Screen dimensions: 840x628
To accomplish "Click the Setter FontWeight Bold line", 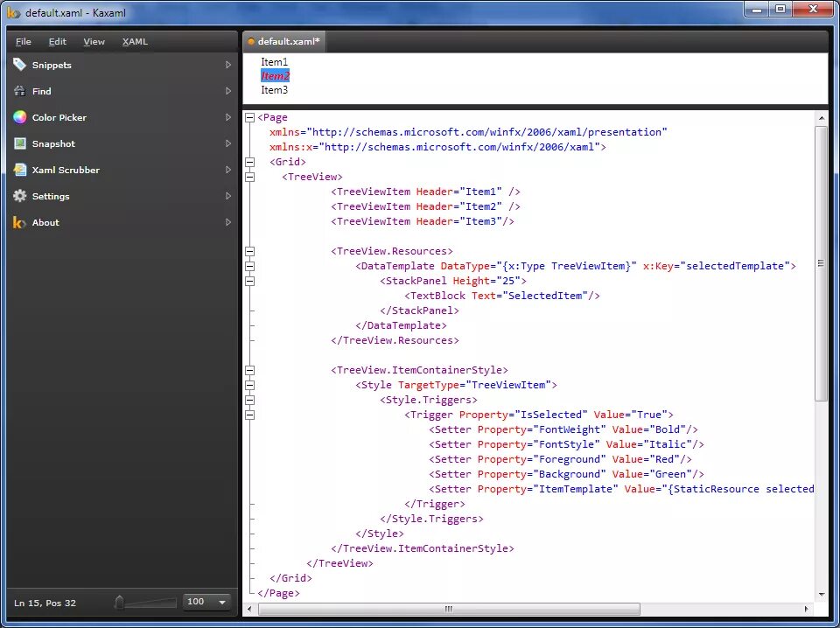I will [563, 429].
